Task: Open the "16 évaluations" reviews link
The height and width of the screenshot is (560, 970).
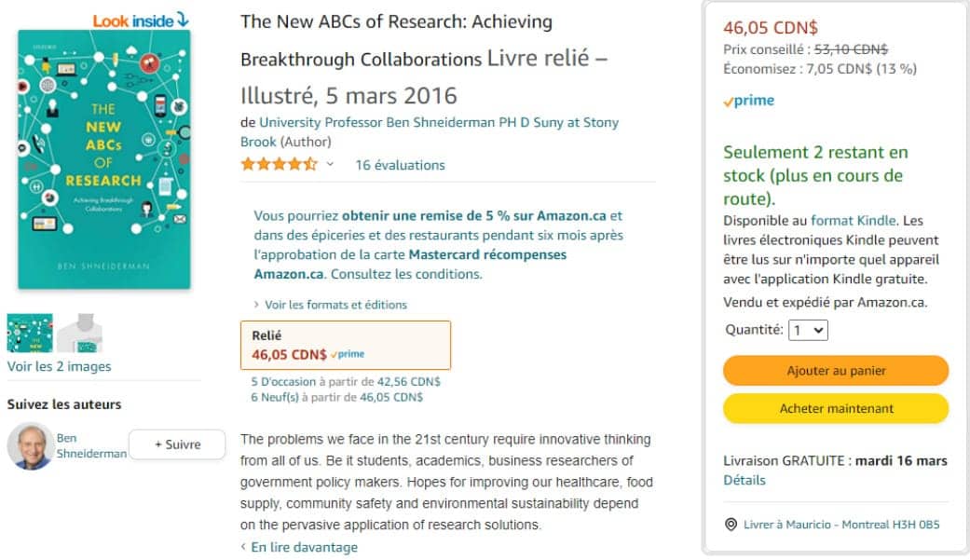Action: click(x=402, y=165)
